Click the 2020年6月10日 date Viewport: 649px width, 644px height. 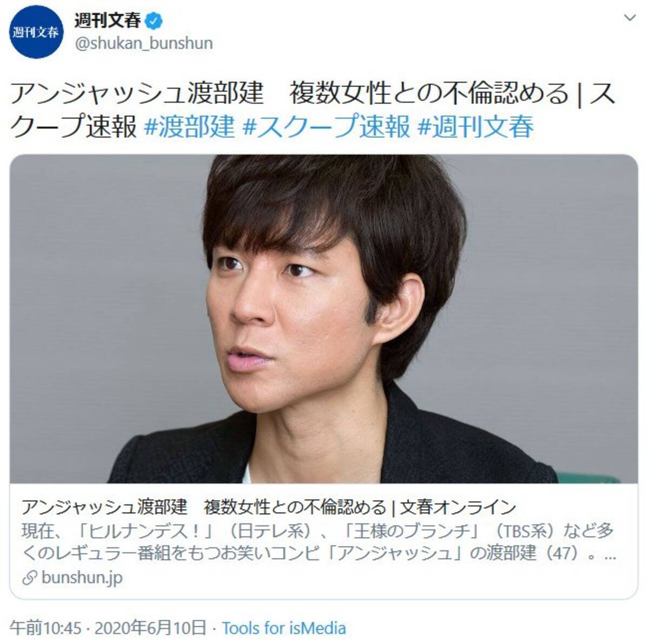click(150, 628)
